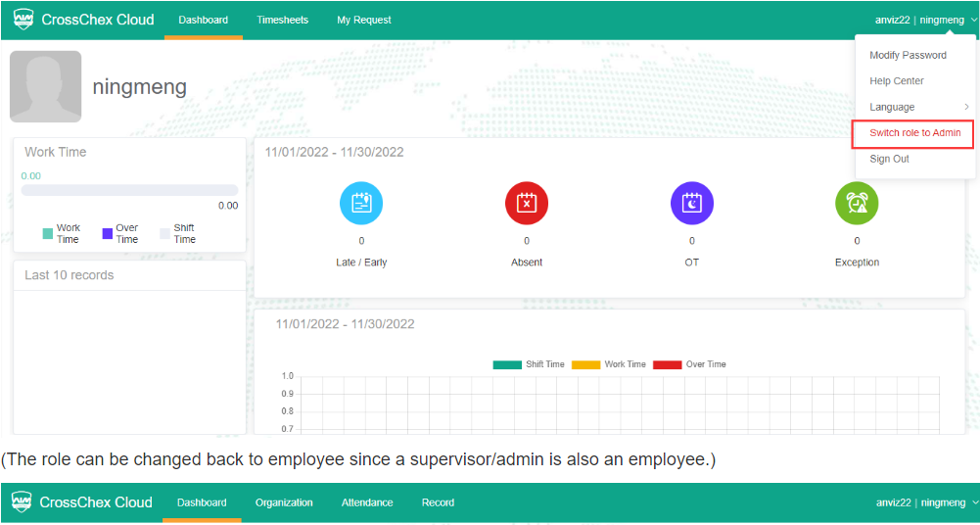Expand the Language submenu

[915, 107]
